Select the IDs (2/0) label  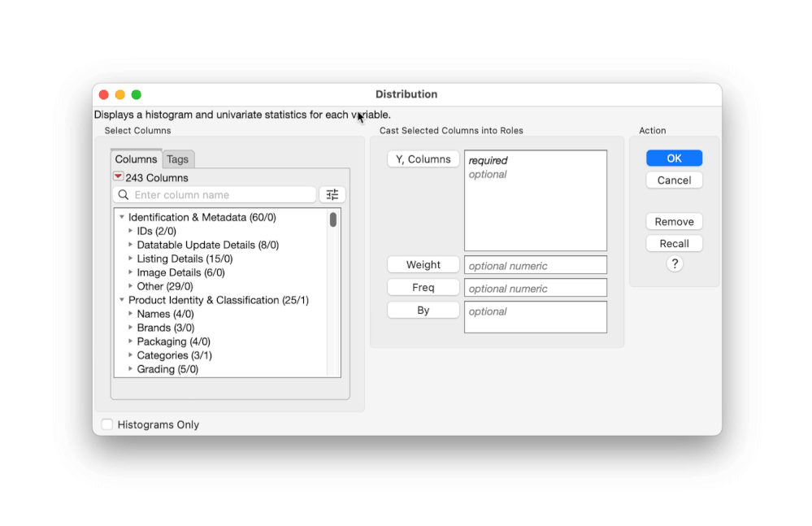tap(156, 231)
